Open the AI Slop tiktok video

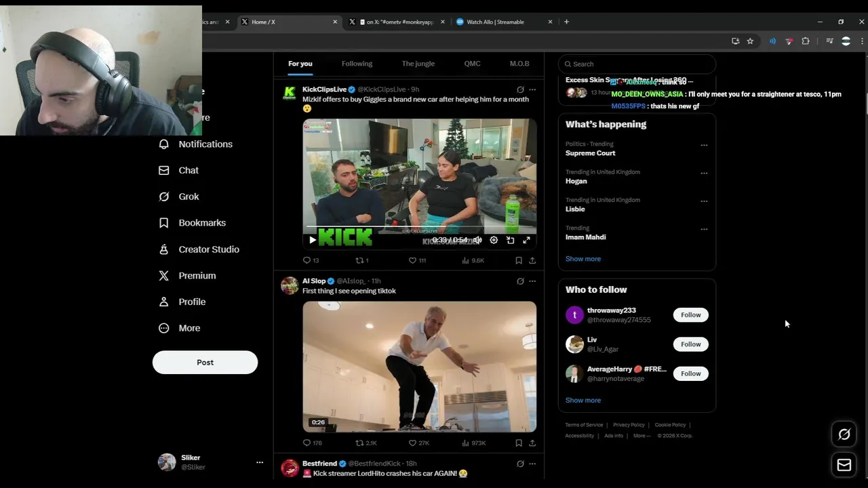tap(419, 367)
